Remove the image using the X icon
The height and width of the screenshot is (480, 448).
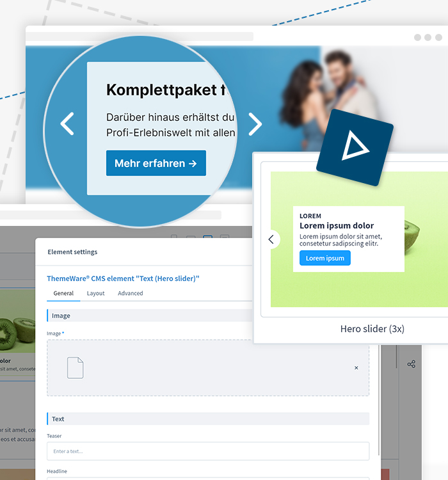(x=356, y=368)
